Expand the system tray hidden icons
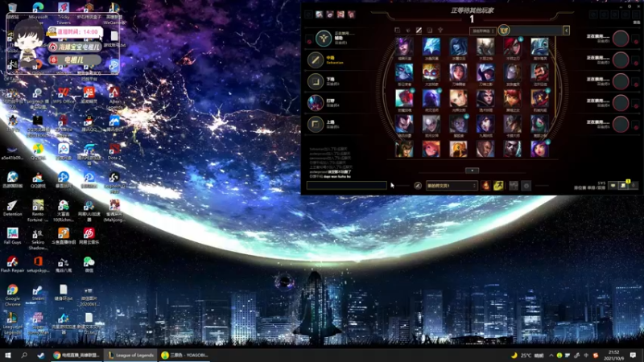Viewport: 644px width, 362px height. (x=551, y=356)
